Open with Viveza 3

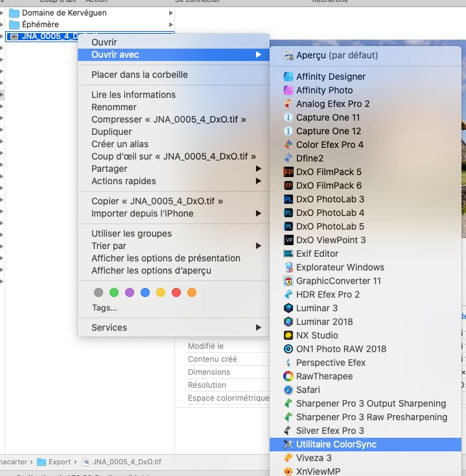point(366,458)
